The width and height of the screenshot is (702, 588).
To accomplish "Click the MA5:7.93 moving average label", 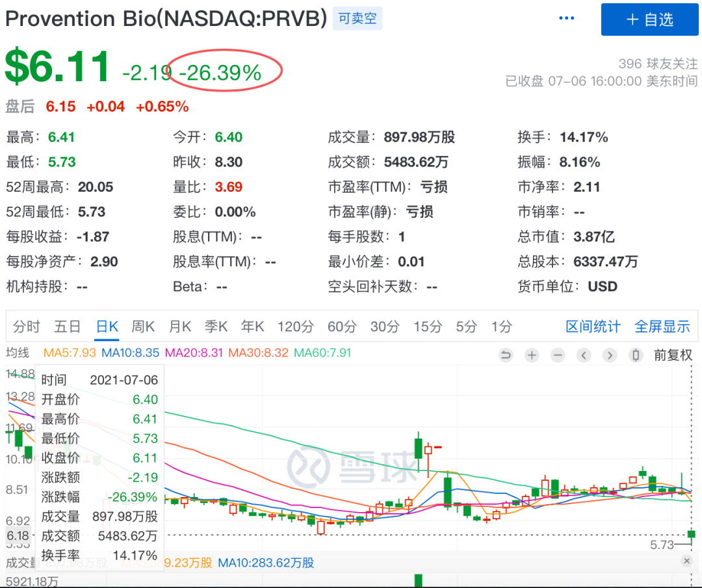I will pos(70,353).
